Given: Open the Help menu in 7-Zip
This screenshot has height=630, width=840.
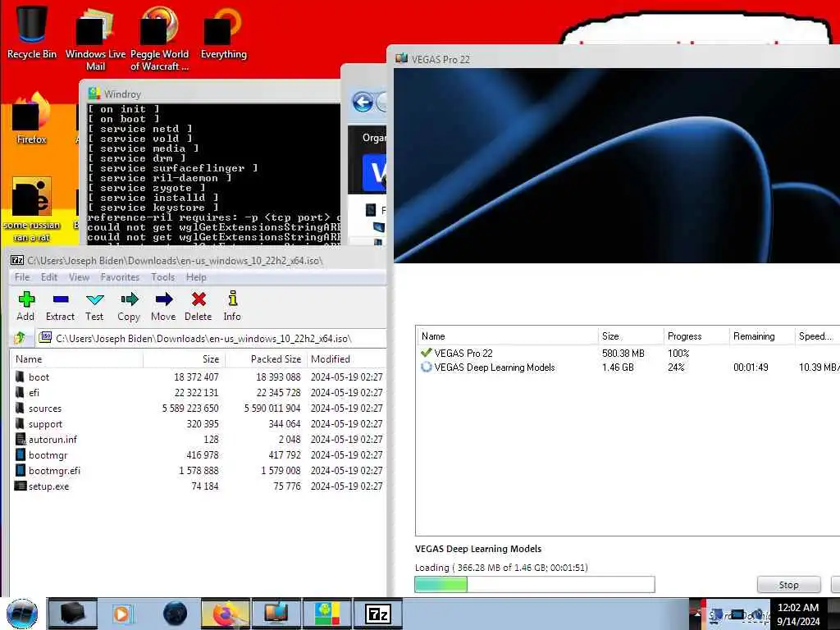Looking at the screenshot, I should tap(196, 277).
